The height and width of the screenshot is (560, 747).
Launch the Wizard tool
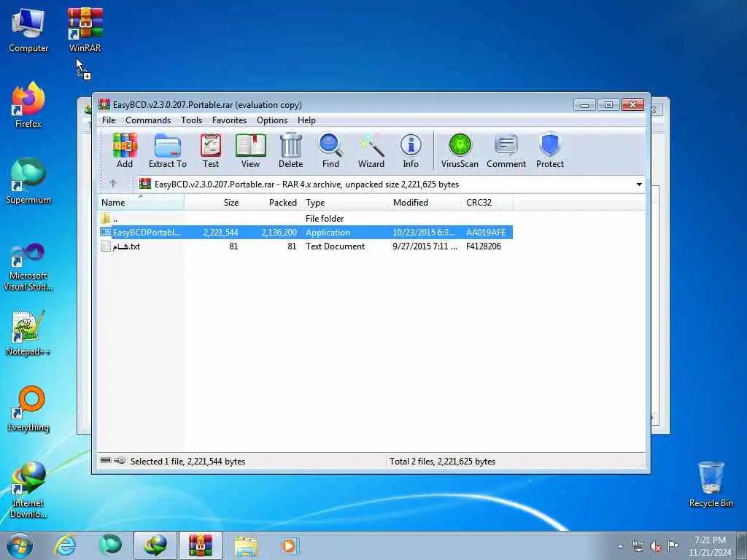[371, 150]
